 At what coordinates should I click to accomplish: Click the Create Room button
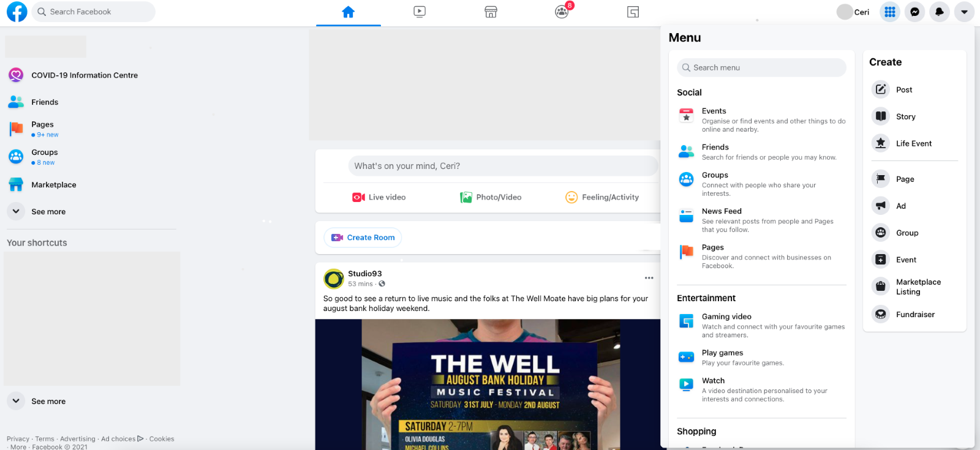coord(363,238)
